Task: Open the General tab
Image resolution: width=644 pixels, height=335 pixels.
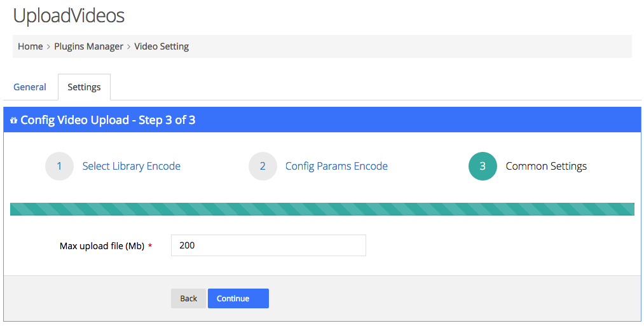Action: coord(30,87)
